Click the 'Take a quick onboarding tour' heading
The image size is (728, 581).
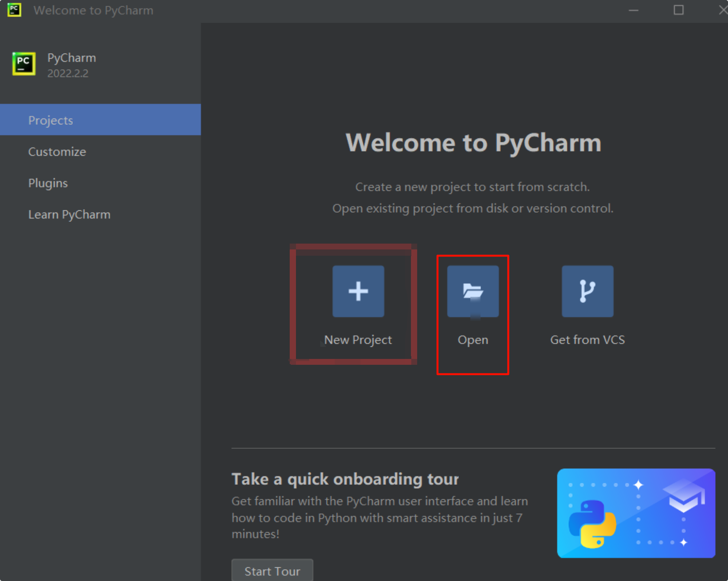click(x=345, y=479)
